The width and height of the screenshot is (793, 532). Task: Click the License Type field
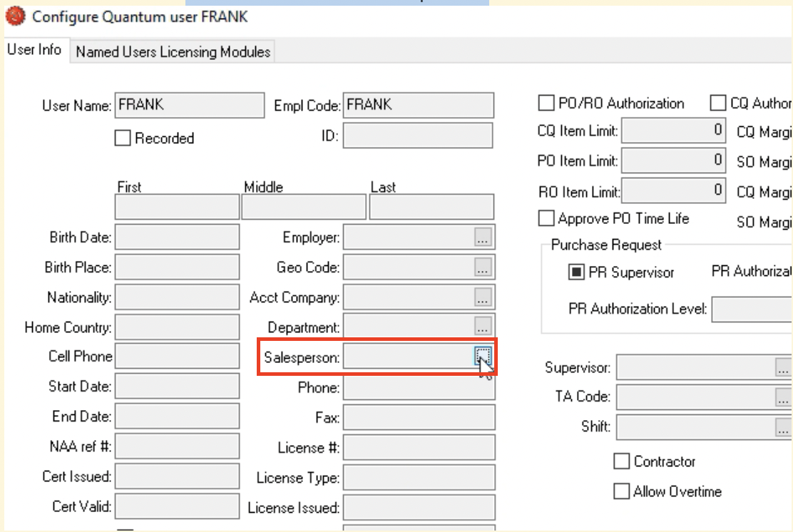[x=419, y=477]
